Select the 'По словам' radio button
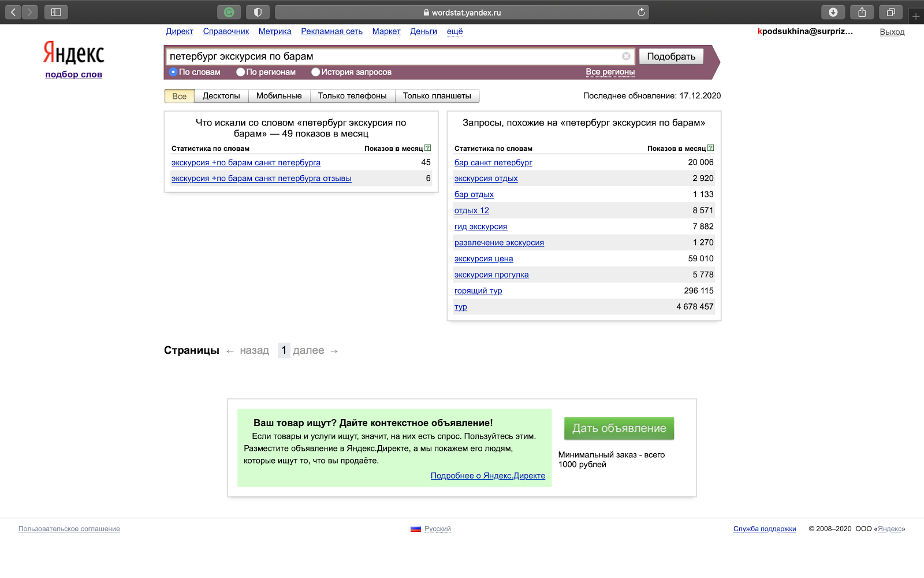The image size is (924, 578). [x=173, y=72]
